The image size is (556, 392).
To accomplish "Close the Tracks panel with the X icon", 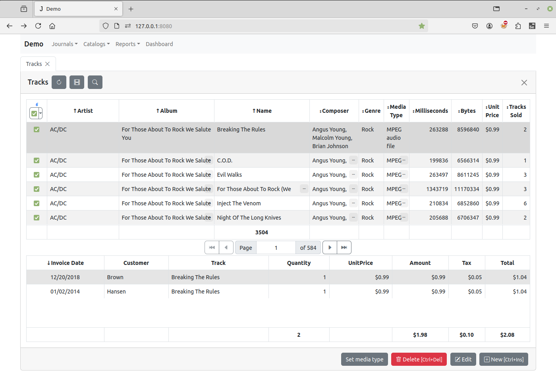I will (x=524, y=83).
